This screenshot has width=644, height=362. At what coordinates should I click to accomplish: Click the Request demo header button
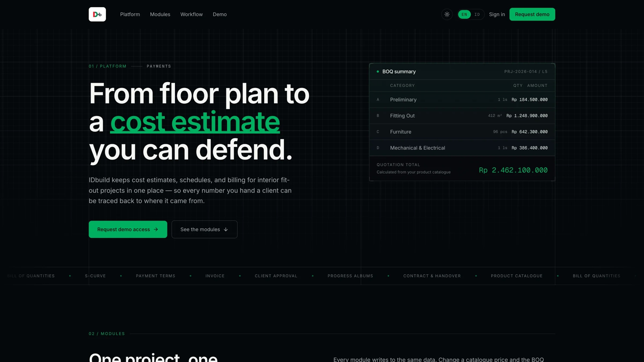coord(532,14)
